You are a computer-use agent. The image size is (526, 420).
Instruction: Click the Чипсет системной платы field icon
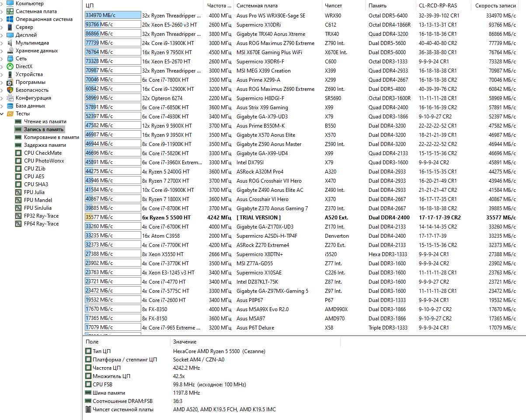tap(88, 410)
